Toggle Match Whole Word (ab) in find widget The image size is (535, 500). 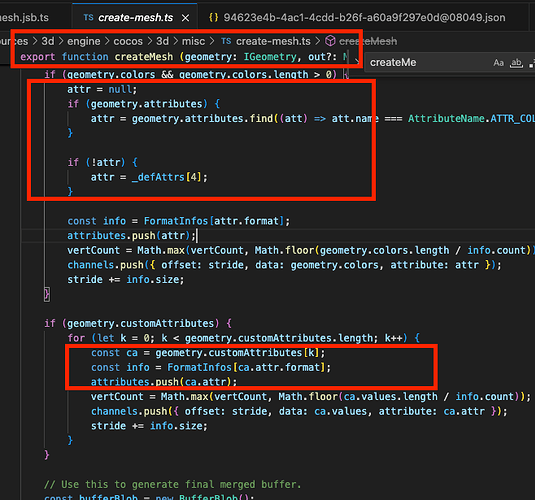516,63
